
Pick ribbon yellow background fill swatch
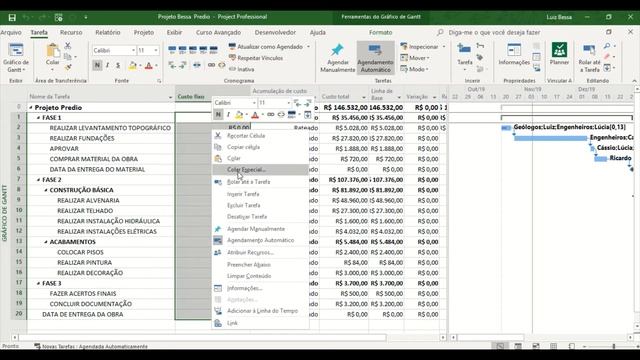point(133,65)
